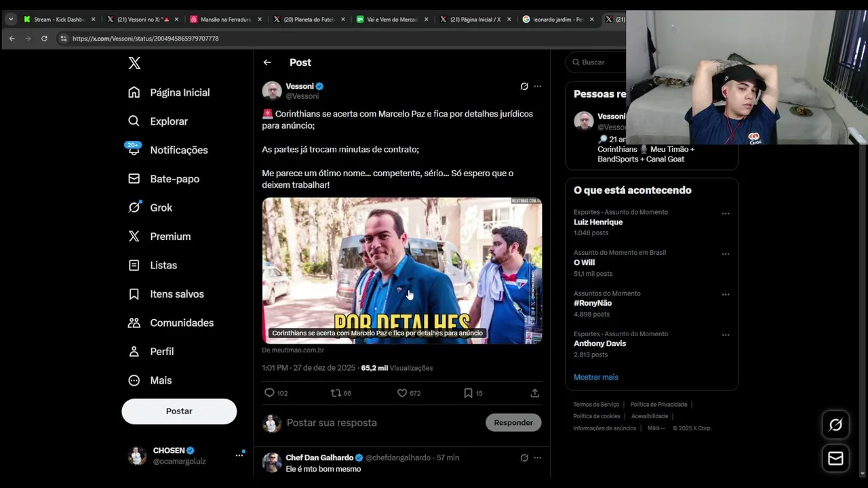The width and height of the screenshot is (868, 488).
Task: Open Itens salvos bookmark icon
Action: click(134, 294)
